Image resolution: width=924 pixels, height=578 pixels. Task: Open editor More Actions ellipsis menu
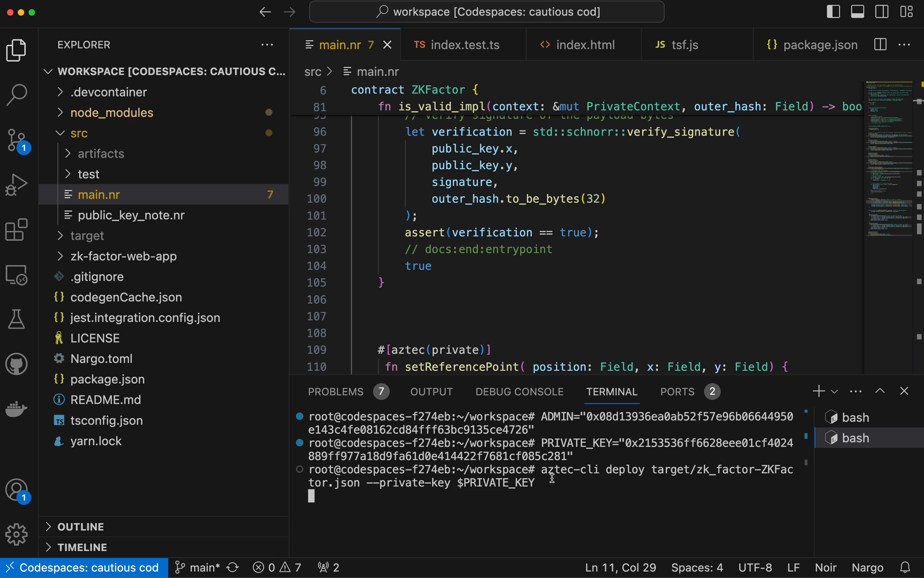(904, 45)
